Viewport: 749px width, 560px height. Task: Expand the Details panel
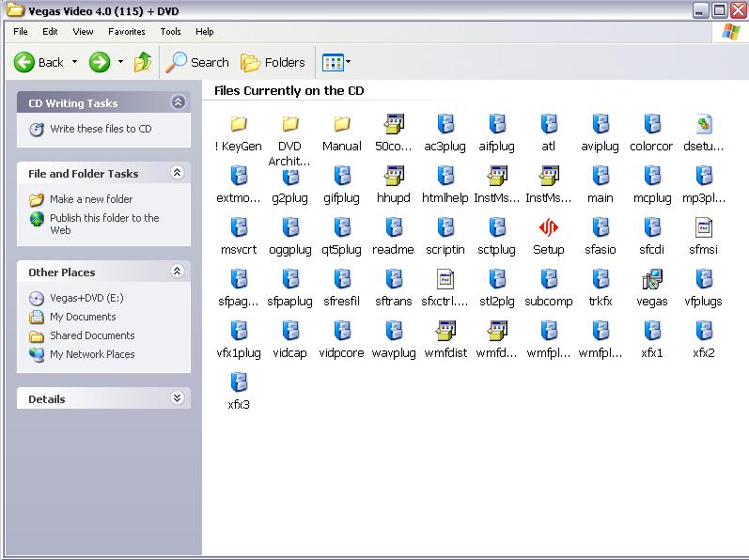[178, 398]
